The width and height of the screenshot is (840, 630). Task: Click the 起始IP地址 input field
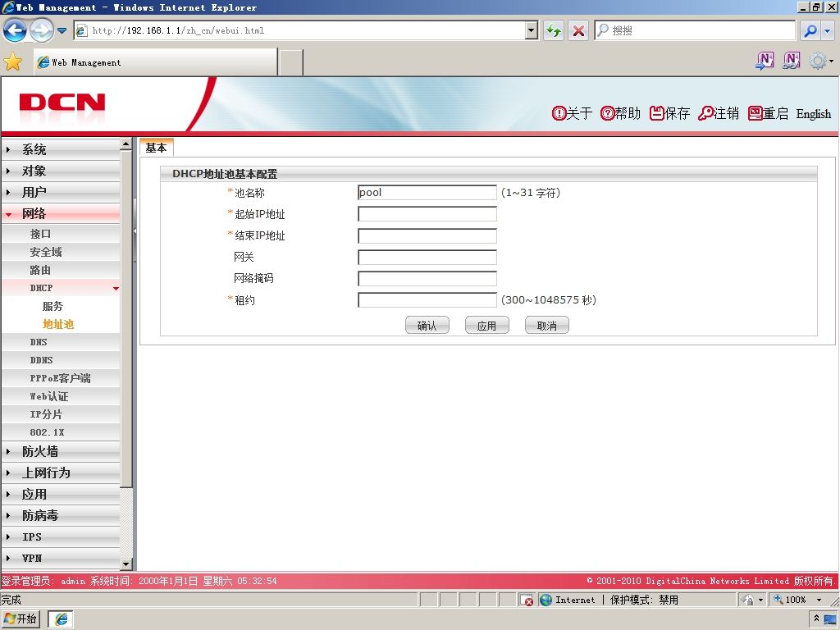(427, 214)
